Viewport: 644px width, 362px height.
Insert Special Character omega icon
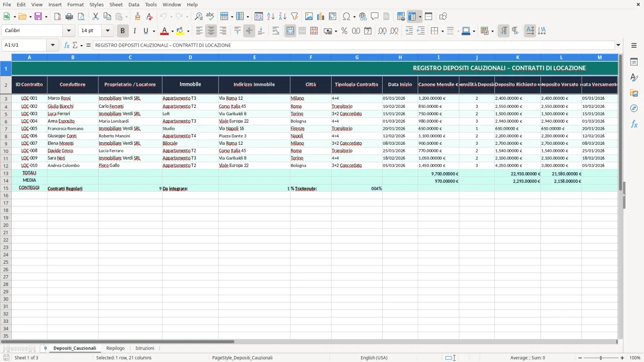pyautogui.click(x=347, y=17)
